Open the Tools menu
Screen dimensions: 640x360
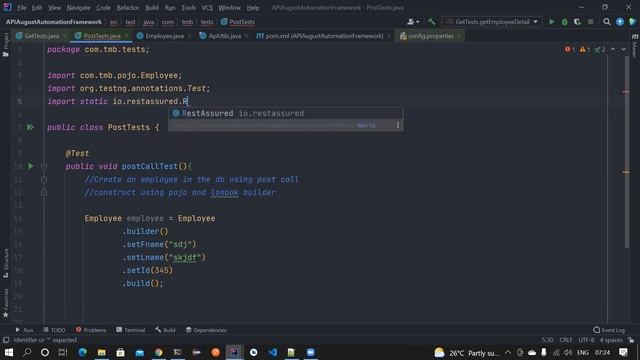[x=188, y=8]
